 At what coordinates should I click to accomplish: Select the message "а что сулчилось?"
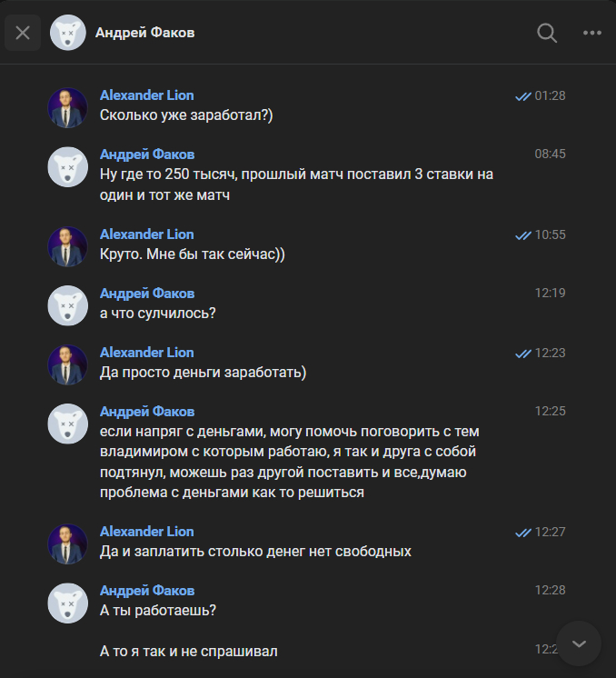click(x=157, y=313)
